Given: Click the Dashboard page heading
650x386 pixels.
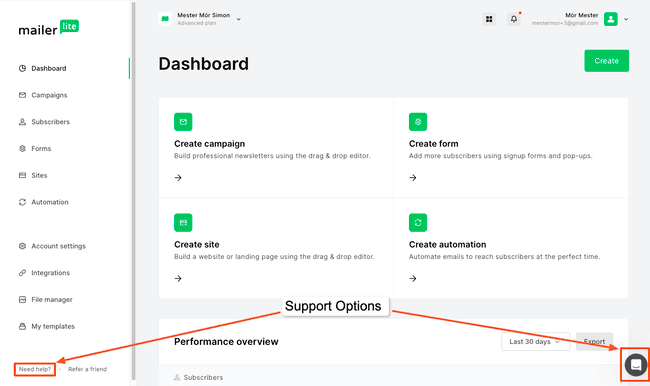Looking at the screenshot, I should click(204, 64).
